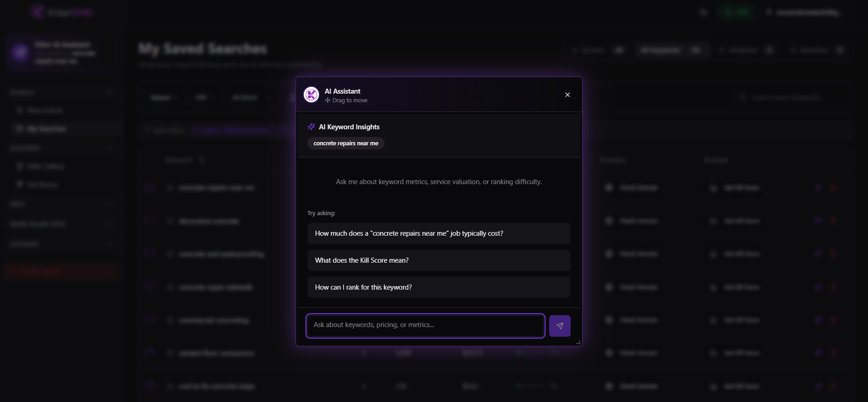This screenshot has height=402, width=868.
Task: Click the red delete icon in the first row
Action: [x=833, y=187]
